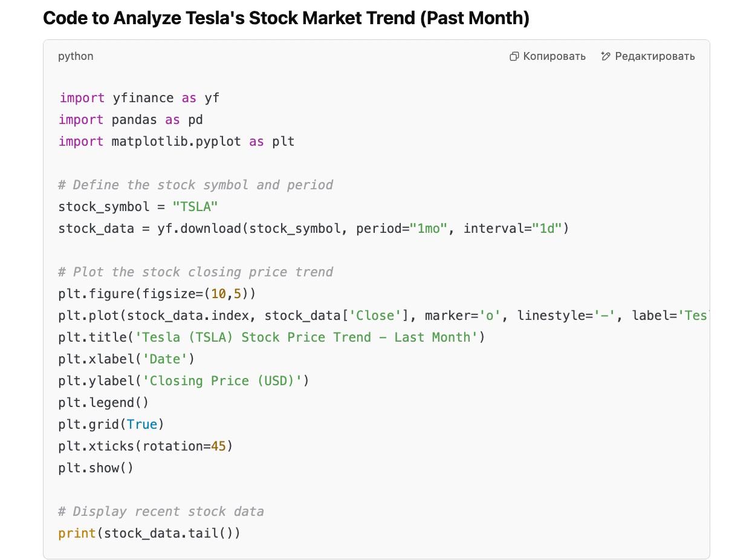Screen dimensions: 729x560
Task: Click the "TSLA" string value
Action: [195, 207]
